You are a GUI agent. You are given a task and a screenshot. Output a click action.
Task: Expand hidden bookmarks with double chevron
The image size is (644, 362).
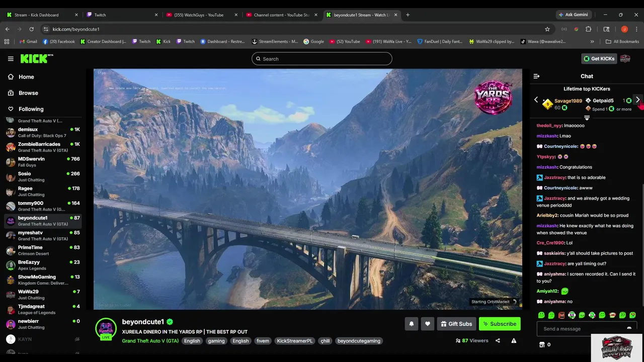click(x=592, y=42)
